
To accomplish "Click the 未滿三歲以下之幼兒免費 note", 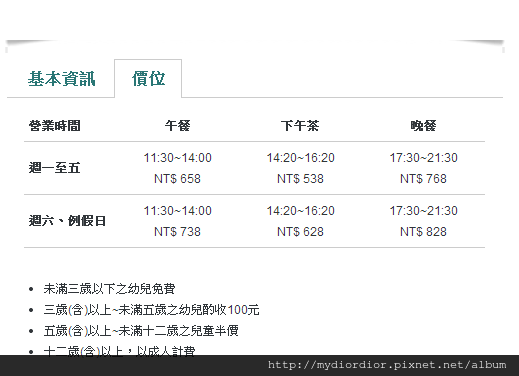I will pyautogui.click(x=109, y=289).
